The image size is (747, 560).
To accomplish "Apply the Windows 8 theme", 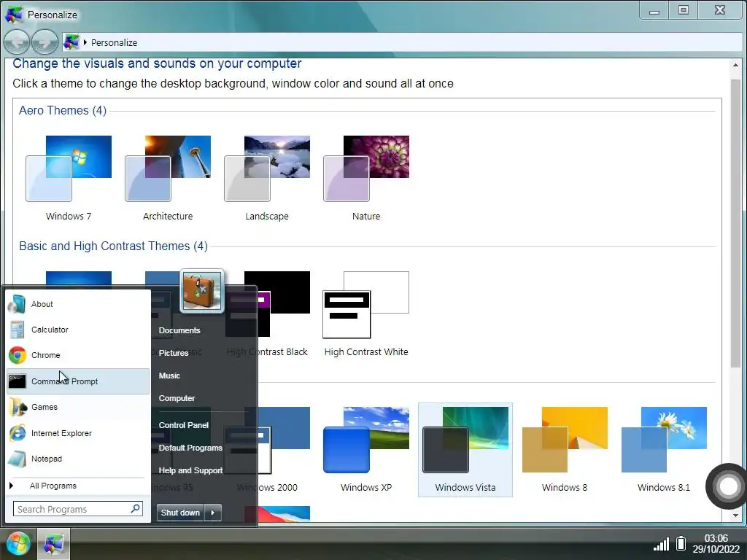I will coord(565,450).
